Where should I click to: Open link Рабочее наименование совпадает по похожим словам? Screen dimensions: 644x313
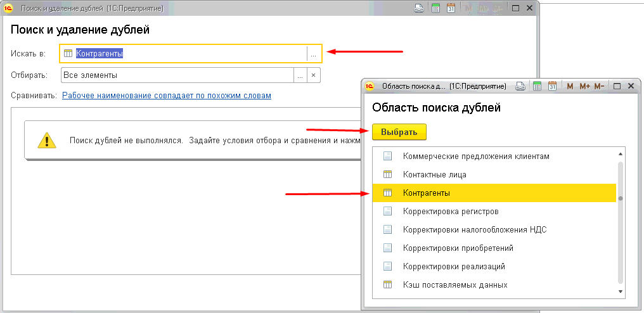point(166,95)
